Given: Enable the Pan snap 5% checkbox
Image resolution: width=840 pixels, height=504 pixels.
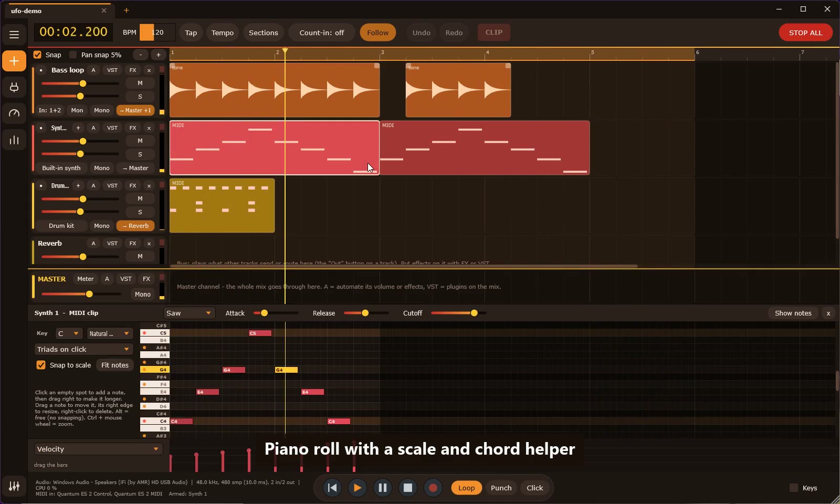Looking at the screenshot, I should pos(73,55).
